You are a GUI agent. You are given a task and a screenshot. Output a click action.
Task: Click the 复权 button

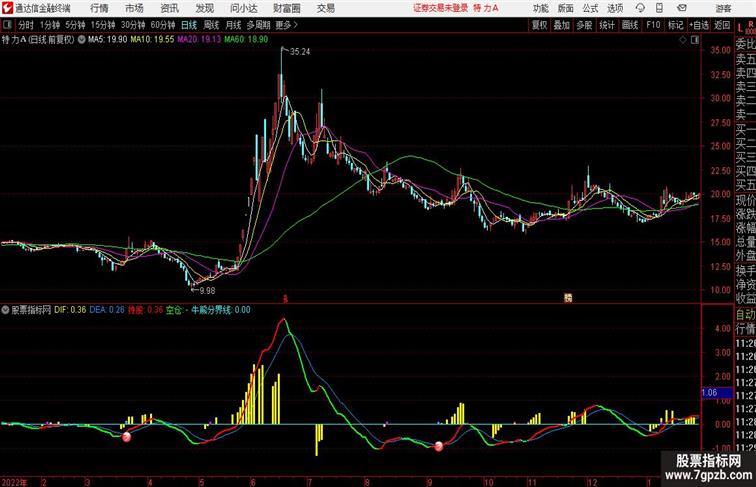tap(540, 25)
